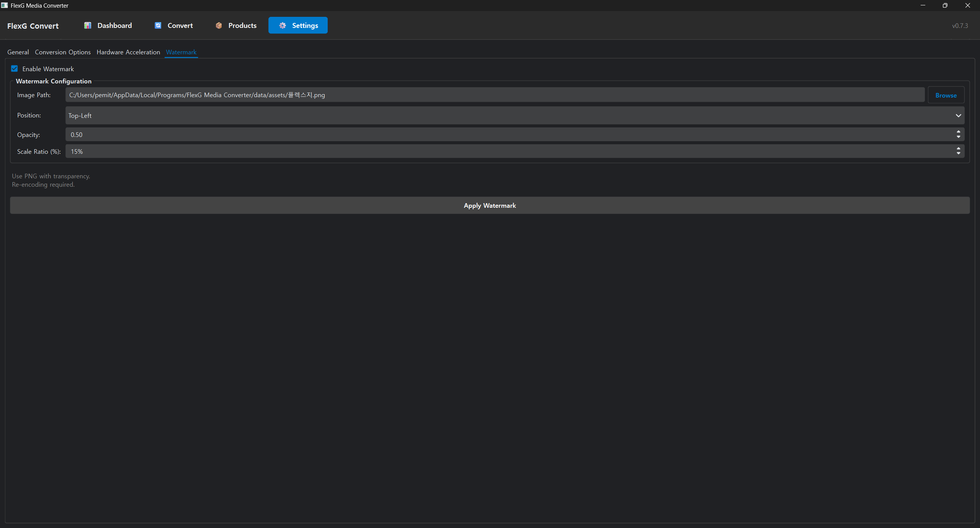Decrease Scale Ratio with down arrow

coord(958,153)
